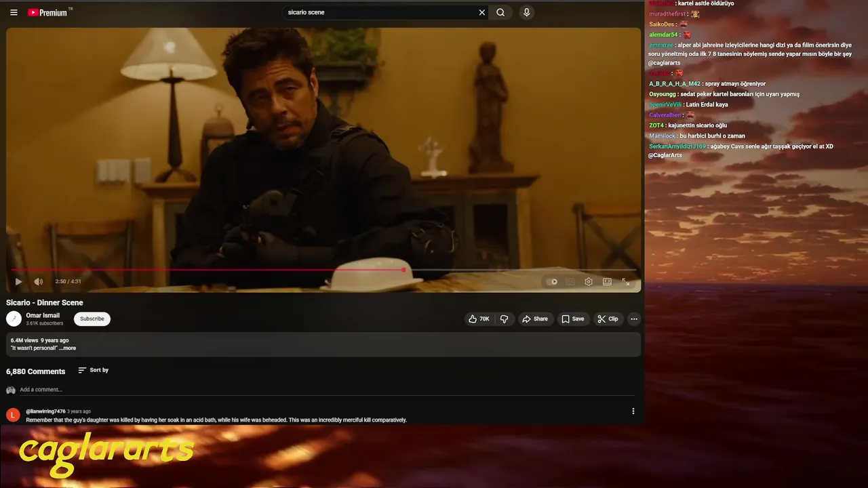Click the 2:50 / 4:31 time display

tap(68, 281)
